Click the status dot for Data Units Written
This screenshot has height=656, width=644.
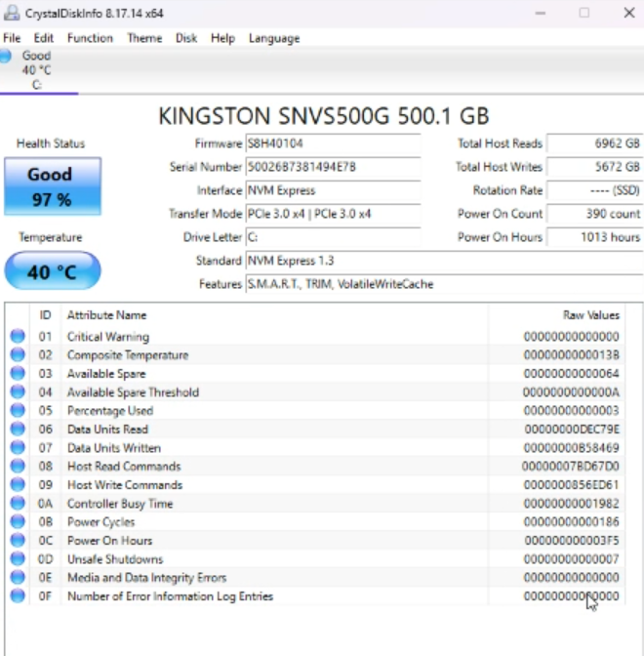(18, 447)
